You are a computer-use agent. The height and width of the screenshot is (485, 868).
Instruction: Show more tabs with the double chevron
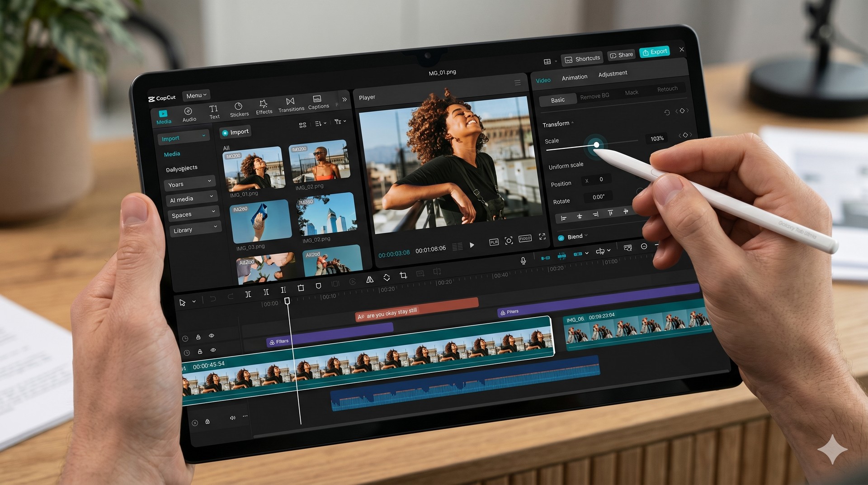click(344, 100)
